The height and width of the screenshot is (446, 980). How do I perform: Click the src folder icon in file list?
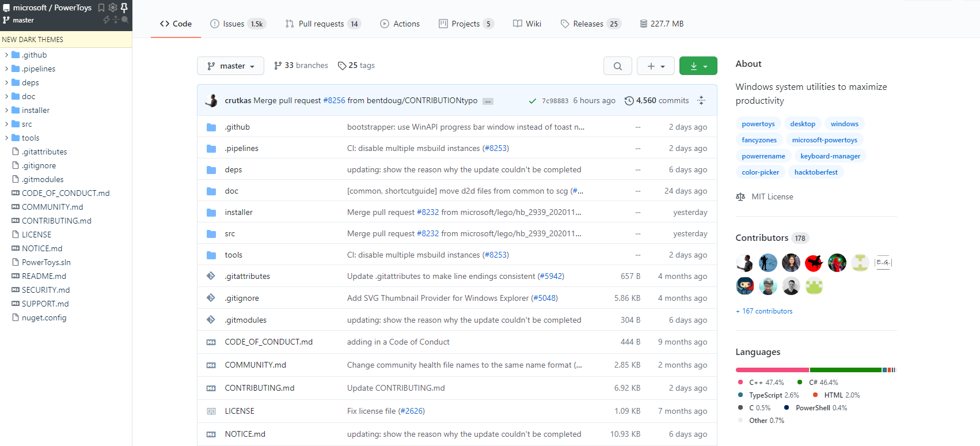click(x=211, y=233)
